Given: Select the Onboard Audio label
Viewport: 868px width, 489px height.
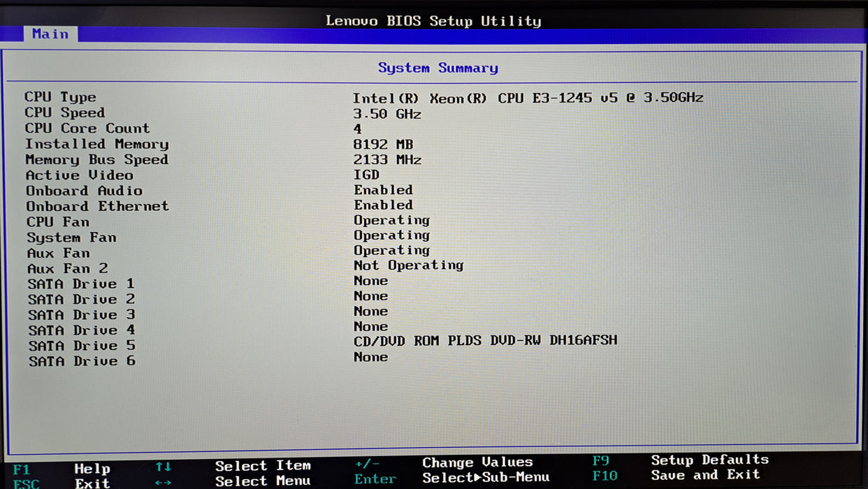Looking at the screenshot, I should tap(84, 191).
